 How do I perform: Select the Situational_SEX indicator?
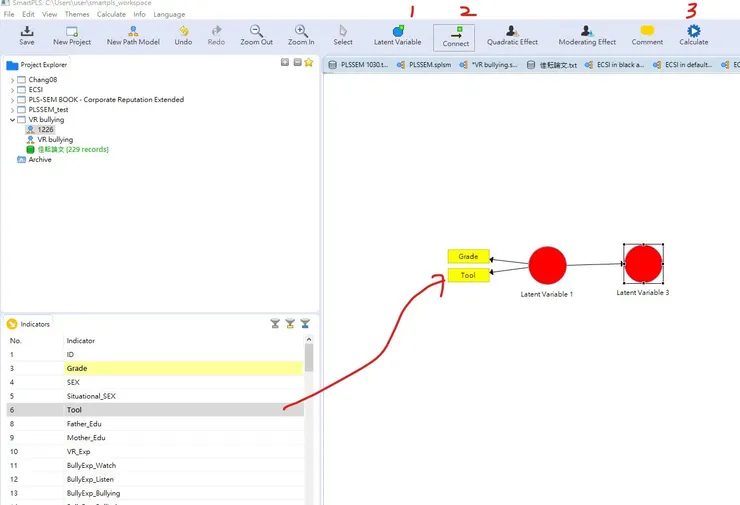click(x=155, y=396)
